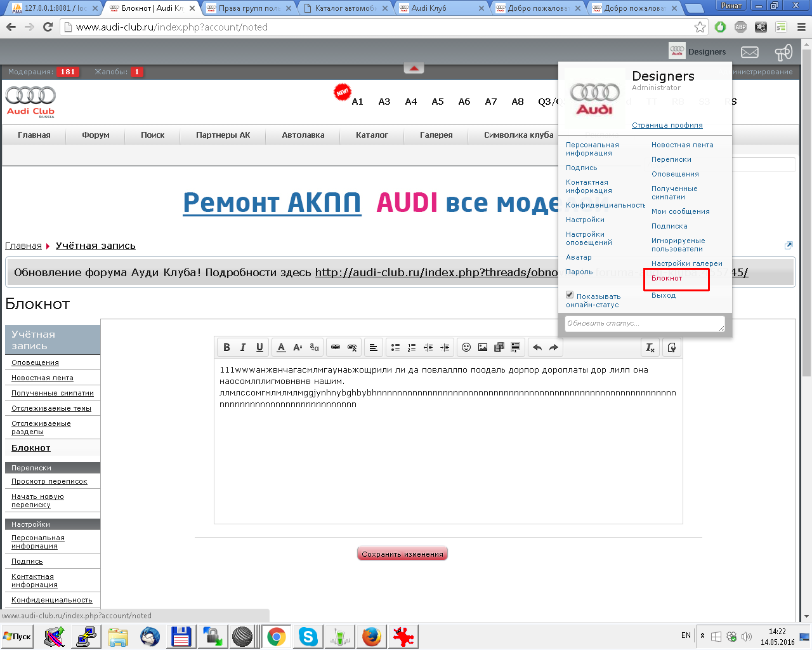
Task: Click the Главная breadcrumb link
Action: 23,246
